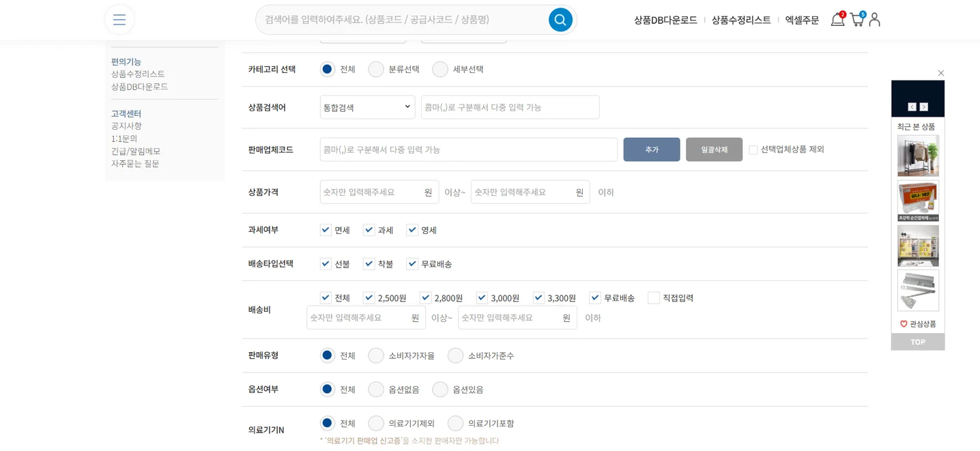This screenshot has height=451, width=980.
Task: Open the hamburger menu
Action: 119,20
